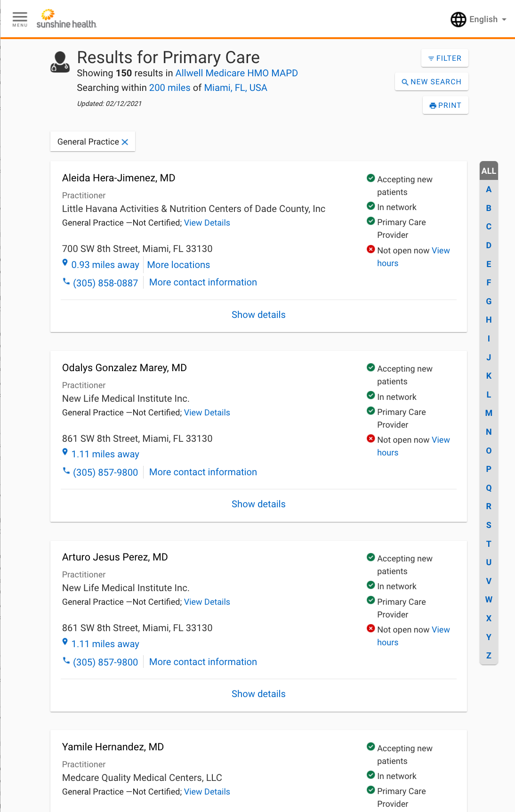Open Odalys Gonzalez Marey, MD provider name
The height and width of the screenshot is (812, 515).
tap(124, 368)
